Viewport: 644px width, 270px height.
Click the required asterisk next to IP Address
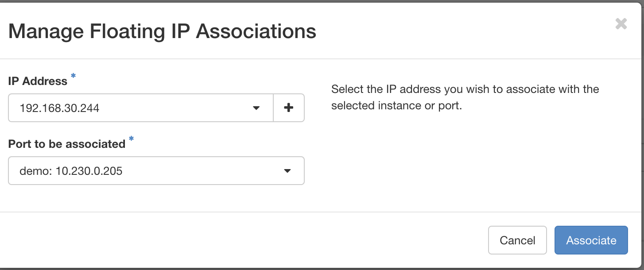pyautogui.click(x=73, y=76)
